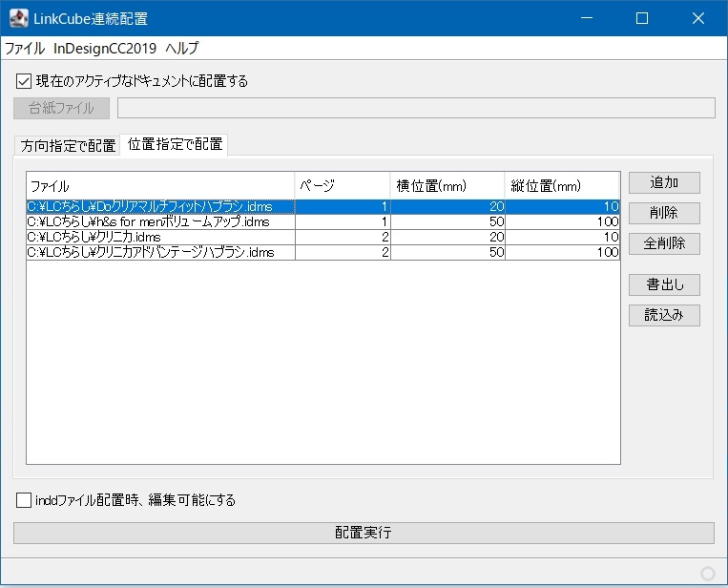
Task: Open the ヘルプ menu
Action: 181,48
